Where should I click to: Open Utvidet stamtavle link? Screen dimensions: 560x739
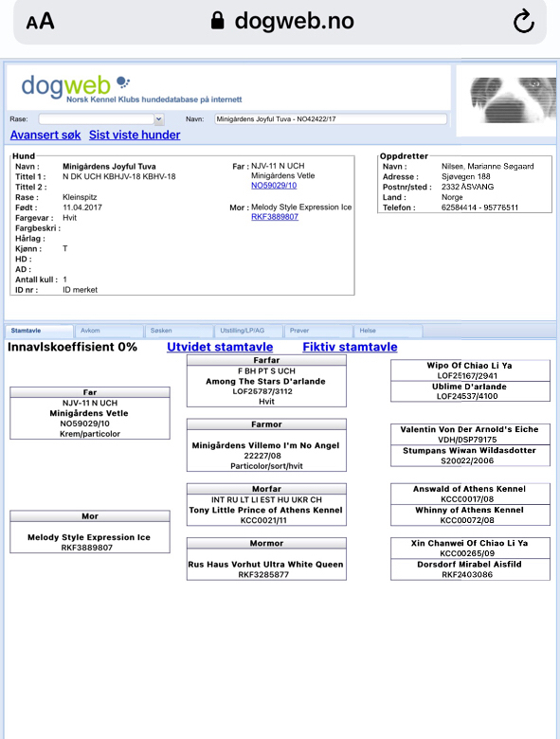pos(220,347)
